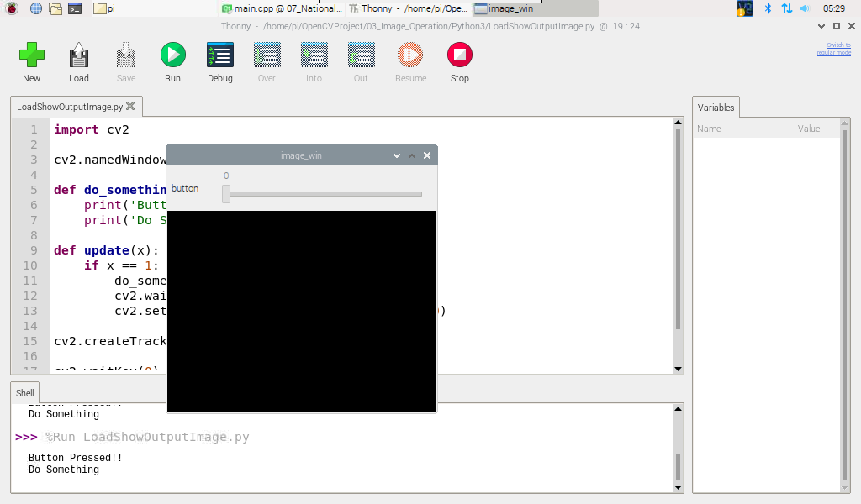
Task: Click '%Run LoadShowOutputImage.py' in the shell
Action: coord(147,437)
